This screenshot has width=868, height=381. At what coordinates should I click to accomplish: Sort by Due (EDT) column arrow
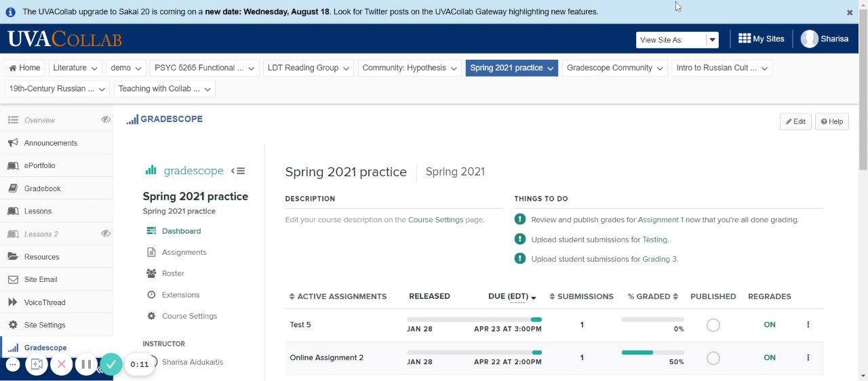[534, 298]
